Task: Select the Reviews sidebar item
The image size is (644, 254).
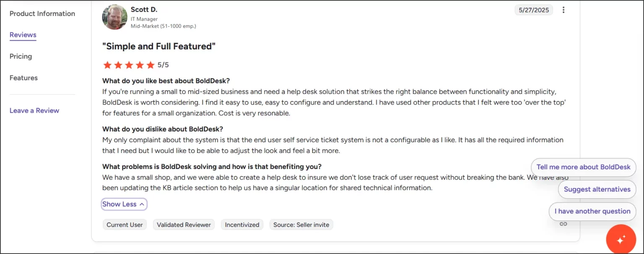Action: (23, 35)
